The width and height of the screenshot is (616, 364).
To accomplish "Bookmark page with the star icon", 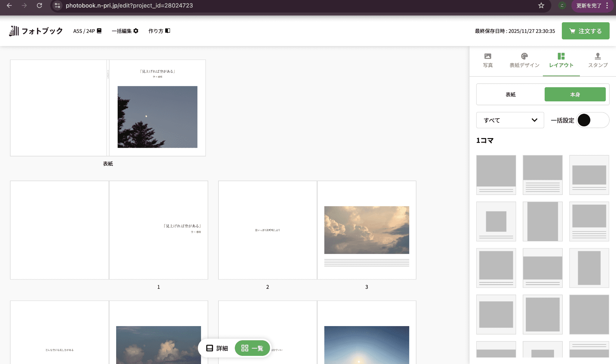I will pyautogui.click(x=541, y=5).
